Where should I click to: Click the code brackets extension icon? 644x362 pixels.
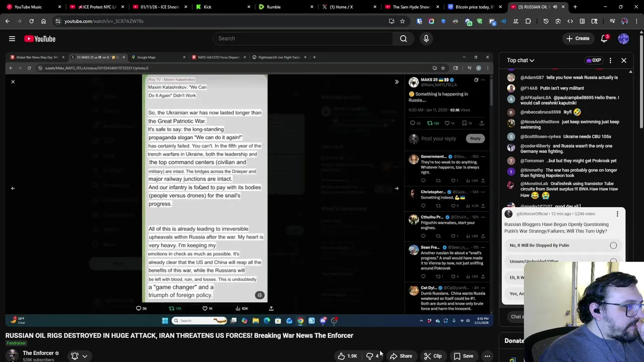[570, 21]
